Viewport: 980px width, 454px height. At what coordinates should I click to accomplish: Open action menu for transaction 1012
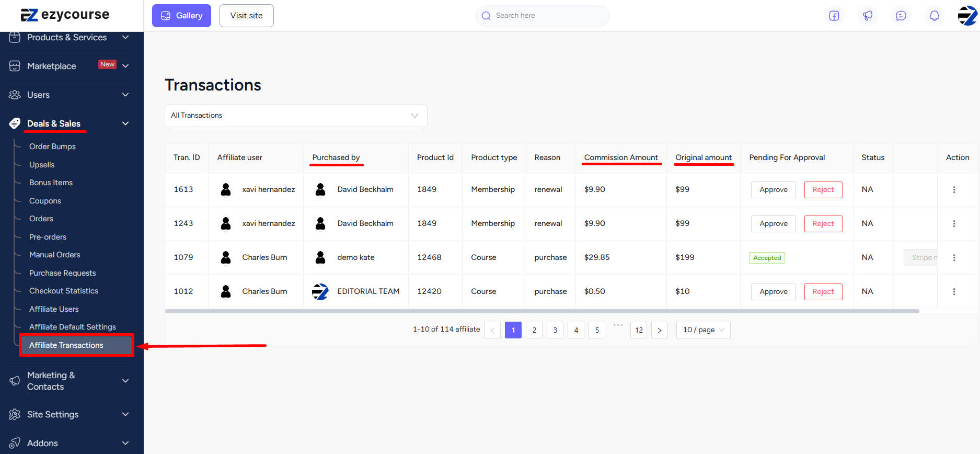coord(954,291)
